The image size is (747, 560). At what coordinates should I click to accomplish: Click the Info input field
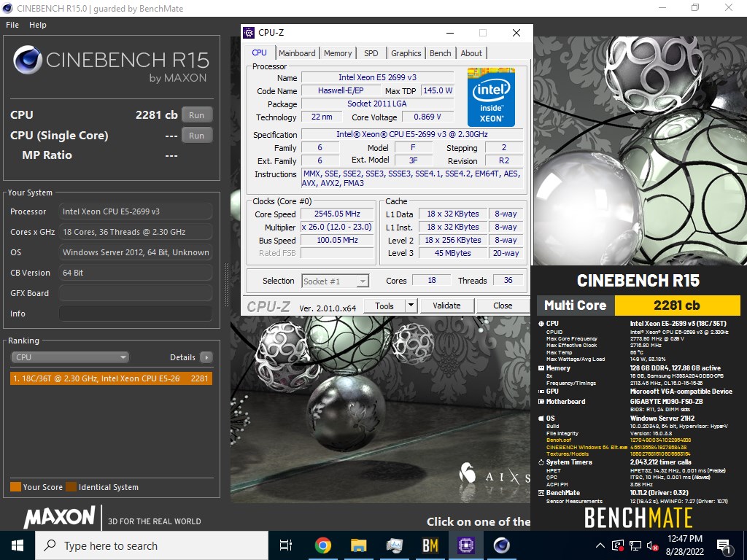pos(136,314)
